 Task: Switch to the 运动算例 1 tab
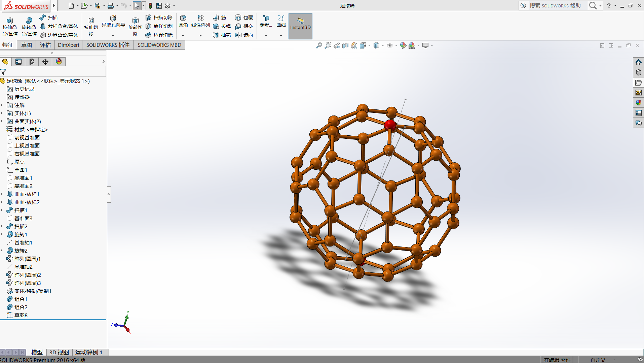point(88,352)
